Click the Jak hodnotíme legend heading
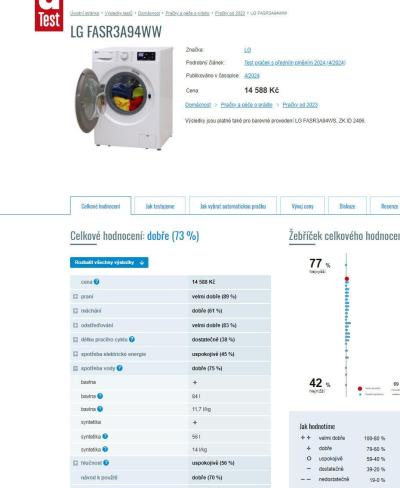Viewport: 400px width, 488px height. pyautogui.click(x=317, y=426)
